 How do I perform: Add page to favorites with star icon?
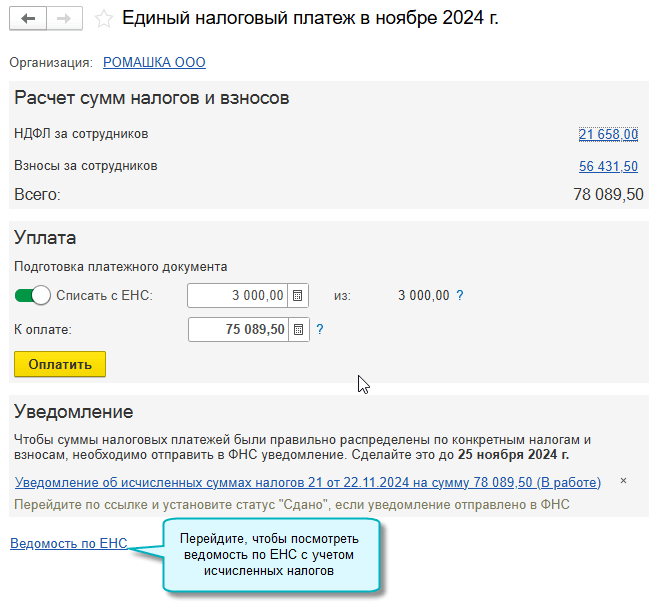[x=102, y=19]
